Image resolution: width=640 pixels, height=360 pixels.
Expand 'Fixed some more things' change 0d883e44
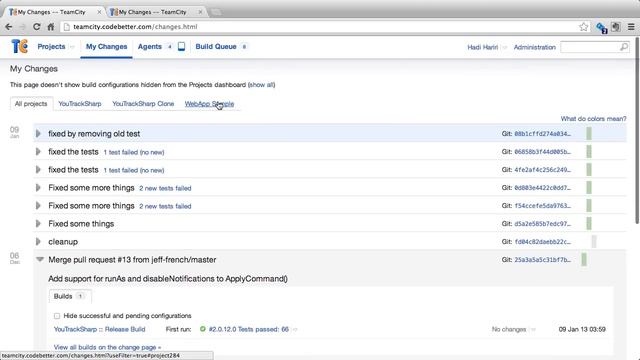[x=38, y=187]
